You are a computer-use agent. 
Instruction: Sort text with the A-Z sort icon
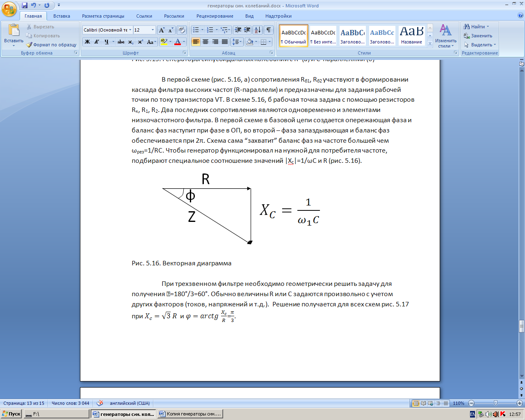point(258,30)
